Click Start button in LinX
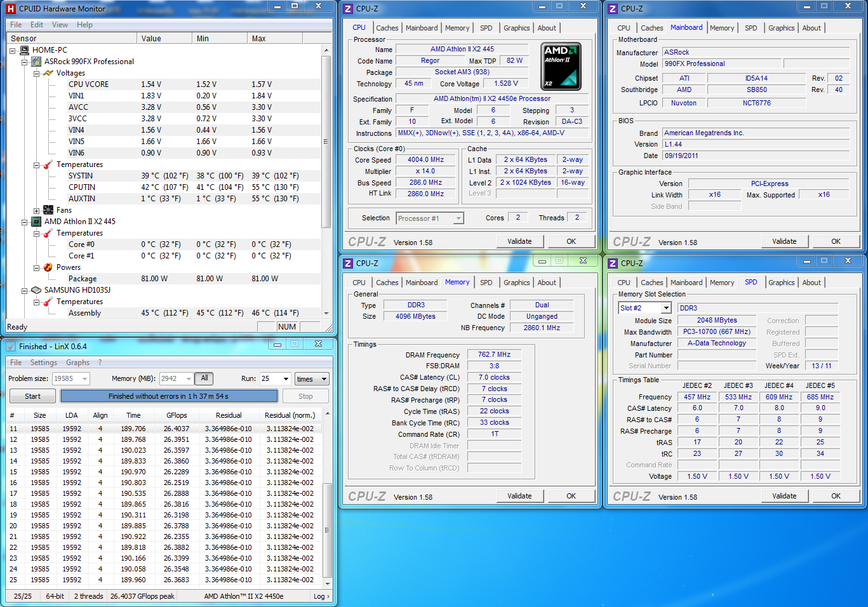The image size is (868, 607). click(32, 396)
